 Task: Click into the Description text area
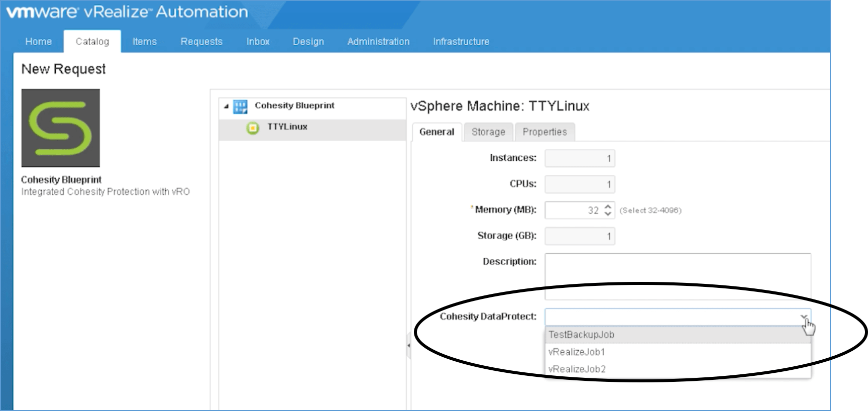(x=678, y=277)
